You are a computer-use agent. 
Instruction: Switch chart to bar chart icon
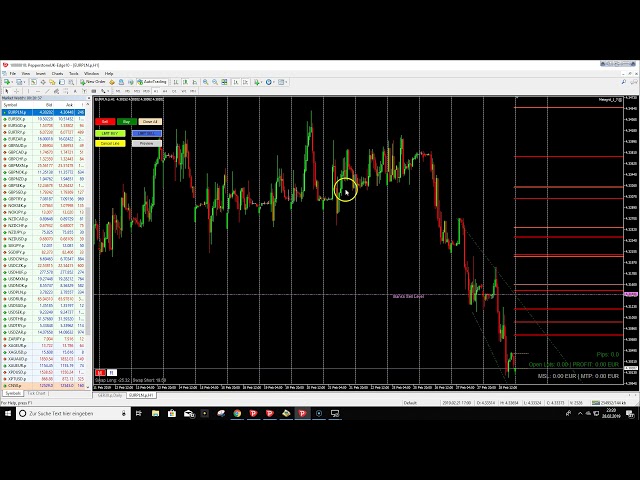[x=175, y=82]
